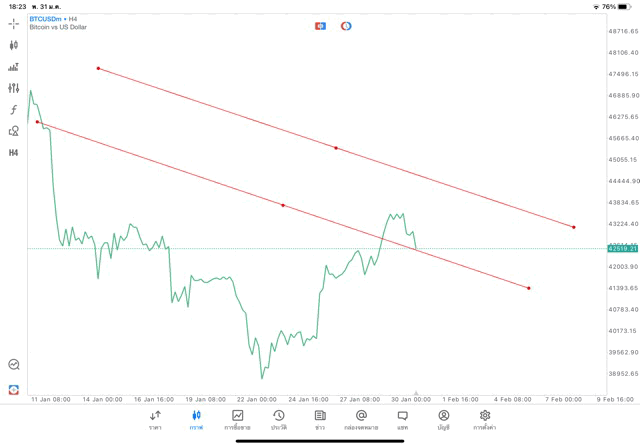The width and height of the screenshot is (640, 447).
Task: Open the กล่องจดหมาย mailbox tab
Action: tap(361, 419)
